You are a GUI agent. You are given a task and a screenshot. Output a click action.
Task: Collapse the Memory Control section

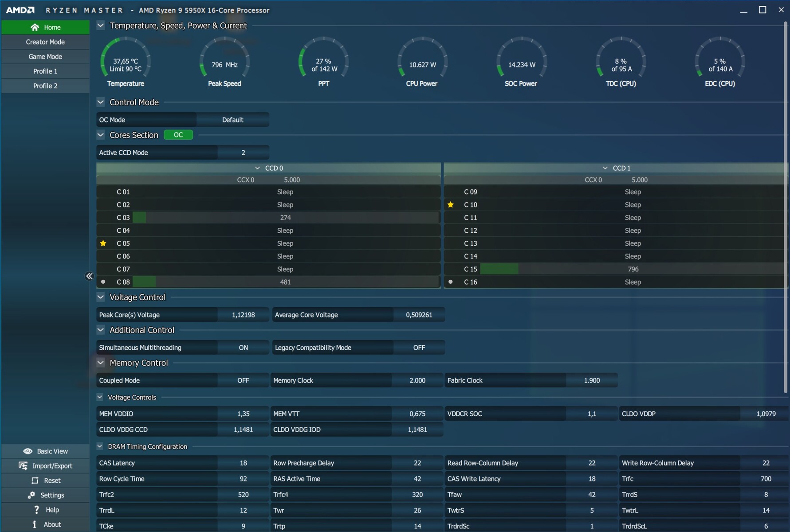(x=101, y=363)
